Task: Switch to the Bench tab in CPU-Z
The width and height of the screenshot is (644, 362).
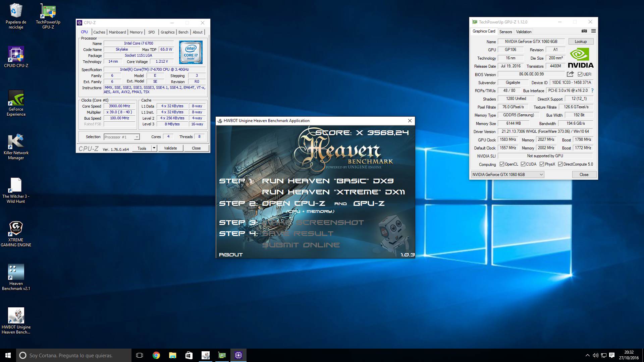Action: point(183,32)
